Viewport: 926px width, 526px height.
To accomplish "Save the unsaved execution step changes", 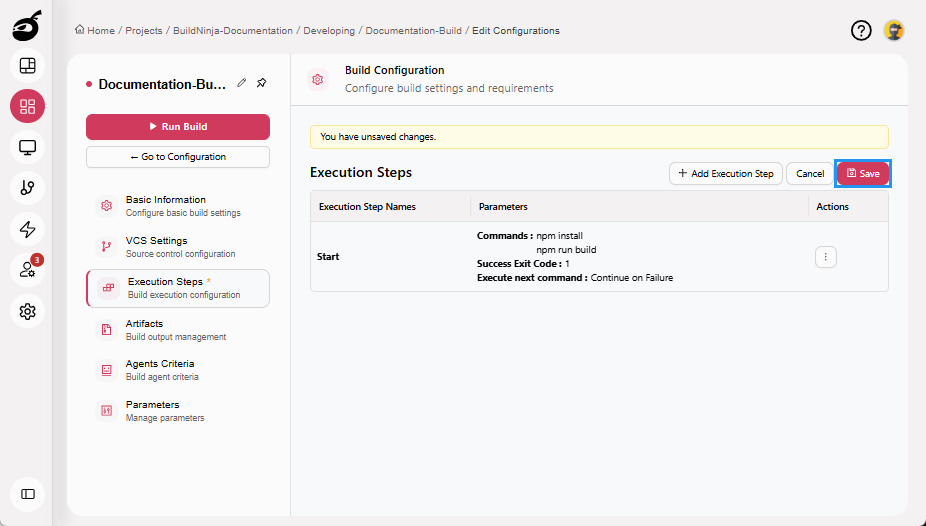I will (x=862, y=174).
